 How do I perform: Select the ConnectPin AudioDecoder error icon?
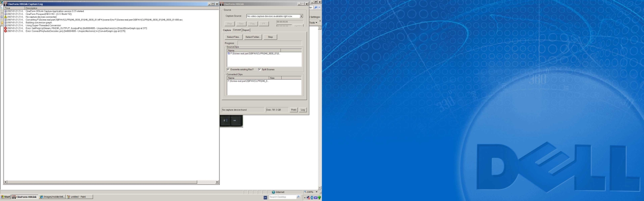(6, 31)
